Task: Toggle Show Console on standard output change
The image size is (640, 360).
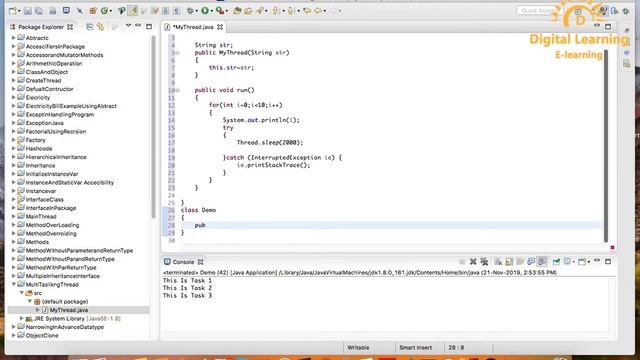Action: click(531, 262)
